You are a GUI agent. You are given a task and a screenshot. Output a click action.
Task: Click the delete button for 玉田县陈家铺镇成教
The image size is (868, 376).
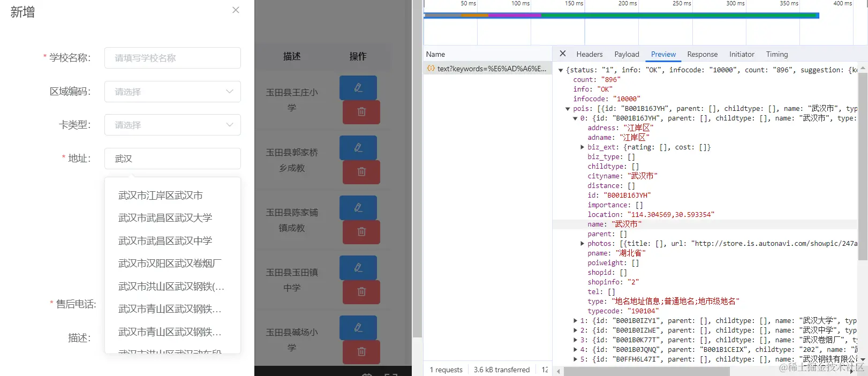[x=361, y=232]
